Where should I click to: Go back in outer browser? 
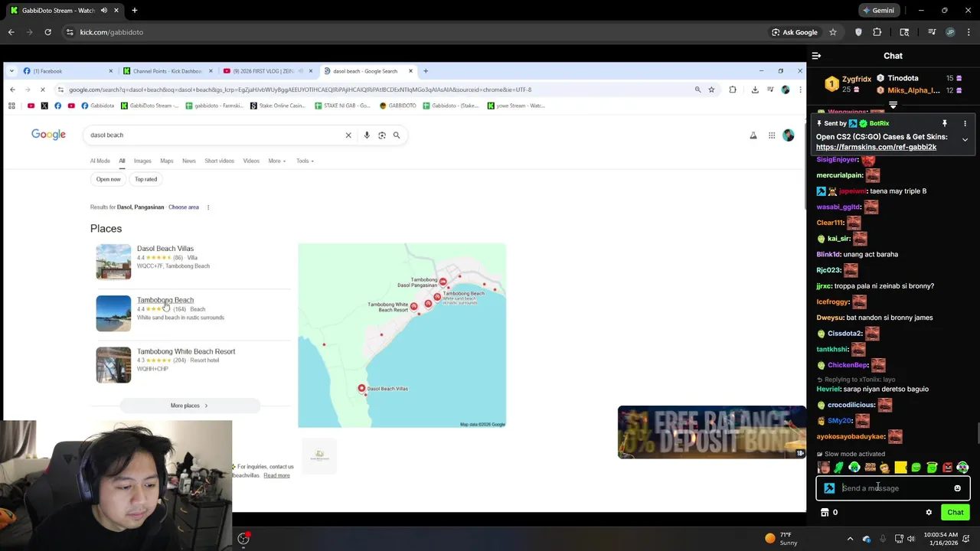click(x=11, y=32)
